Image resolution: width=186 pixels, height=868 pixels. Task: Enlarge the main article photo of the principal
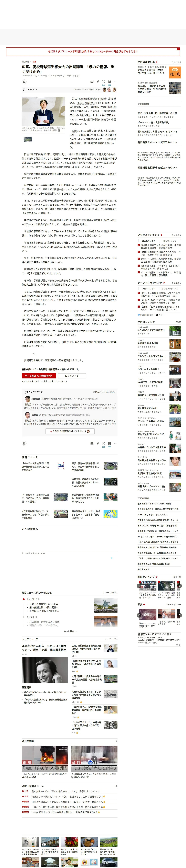[x=44, y=111]
